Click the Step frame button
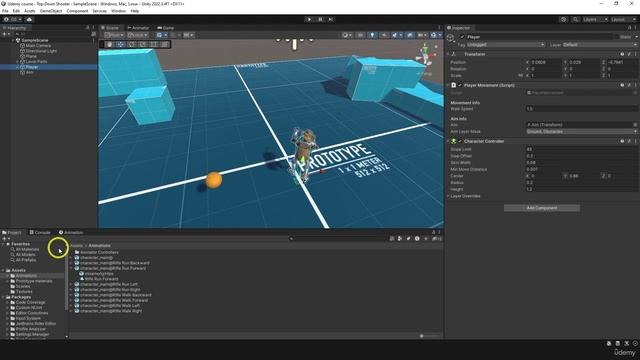This screenshot has width=640, height=360. click(331, 19)
